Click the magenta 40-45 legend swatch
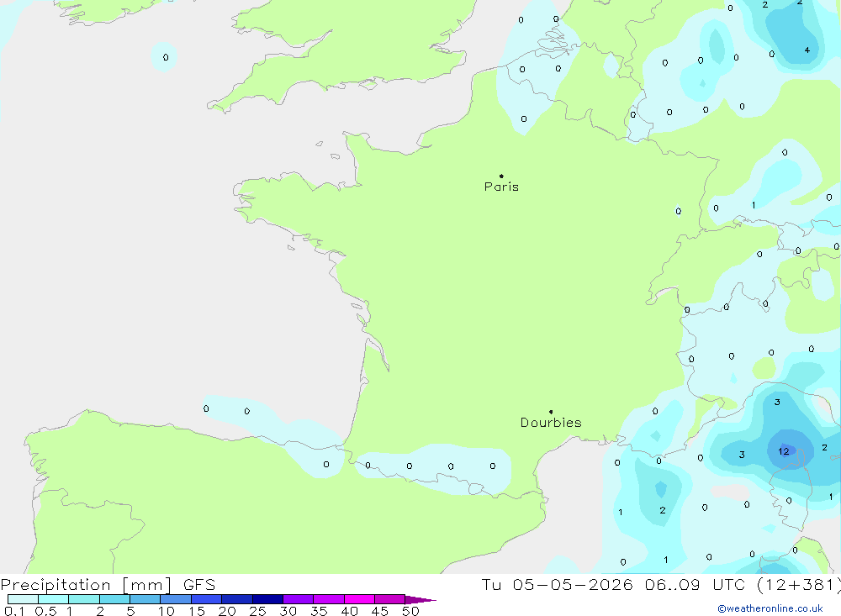Screen dimensions: 841x616 pos(359,599)
